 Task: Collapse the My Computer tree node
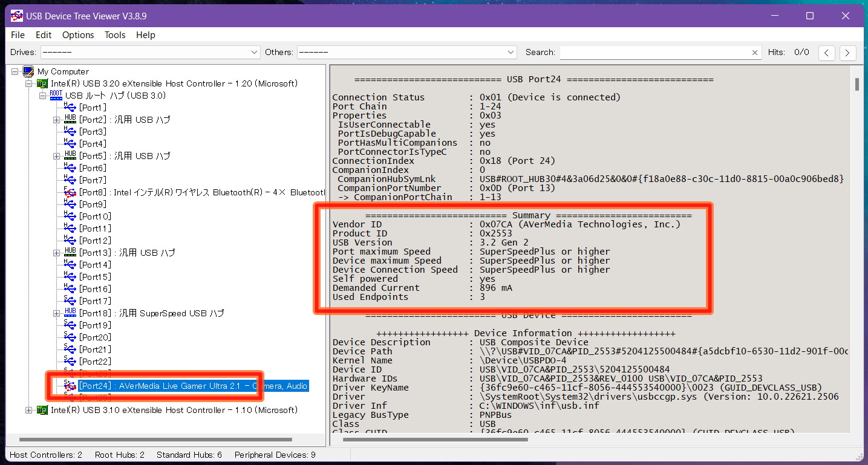(x=15, y=71)
